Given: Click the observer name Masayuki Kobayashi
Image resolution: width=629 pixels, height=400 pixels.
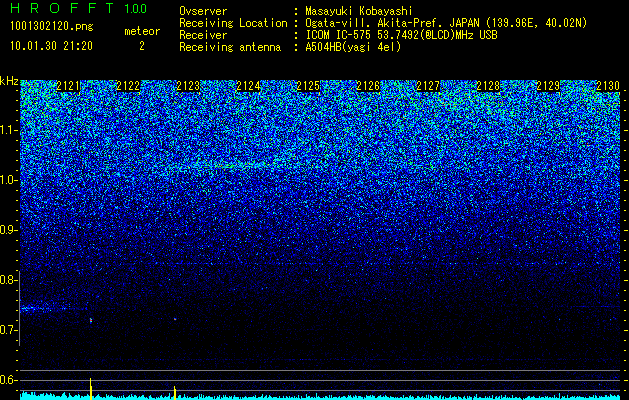Looking at the screenshot, I should [359, 11].
